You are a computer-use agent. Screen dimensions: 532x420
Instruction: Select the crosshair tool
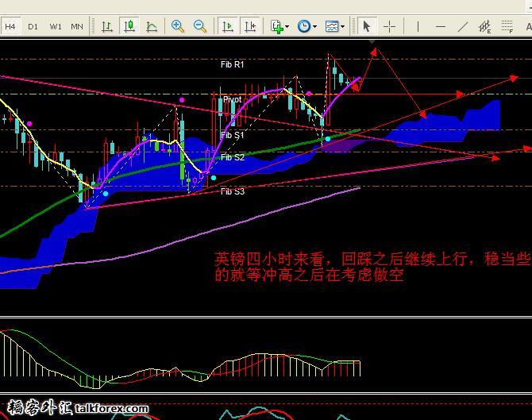(390, 26)
